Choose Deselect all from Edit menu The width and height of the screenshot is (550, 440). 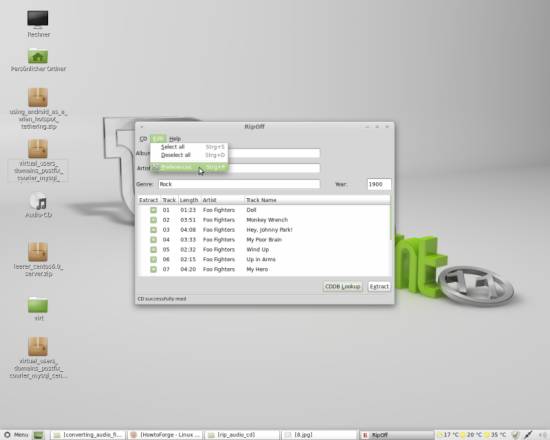coord(189,155)
